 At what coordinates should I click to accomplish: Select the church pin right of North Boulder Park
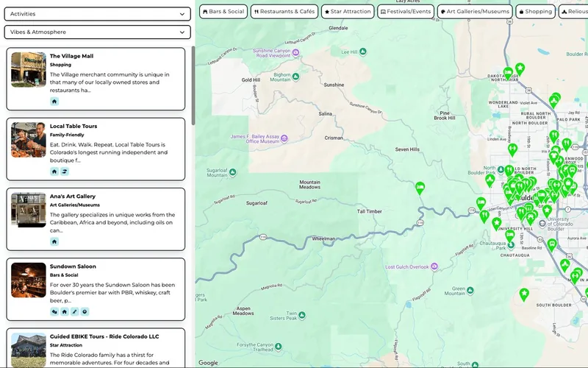click(490, 180)
